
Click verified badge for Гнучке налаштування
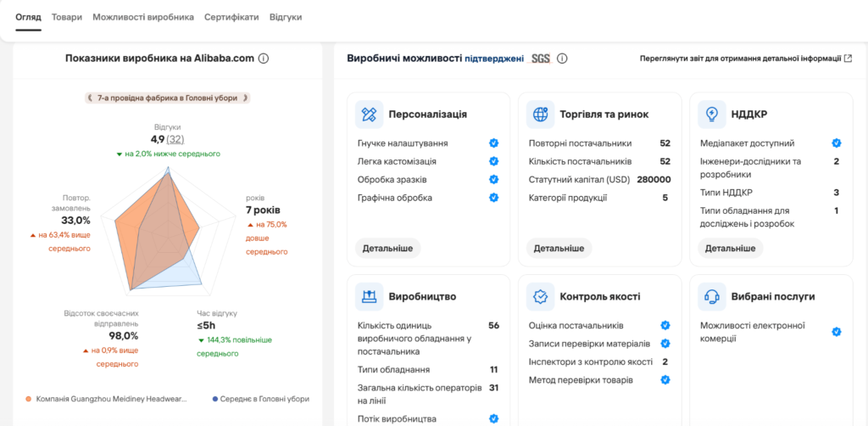pyautogui.click(x=494, y=143)
